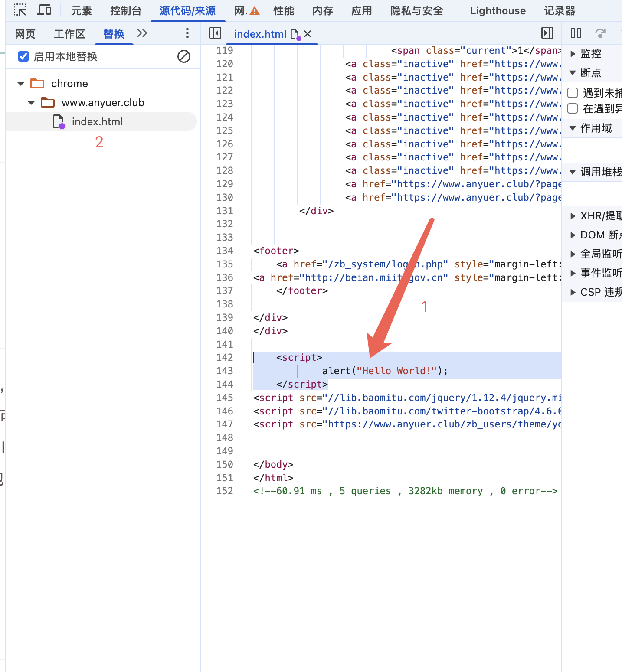Image resolution: width=622 pixels, height=672 pixels.
Task: Show more navigator tabs chevron
Action: [142, 33]
